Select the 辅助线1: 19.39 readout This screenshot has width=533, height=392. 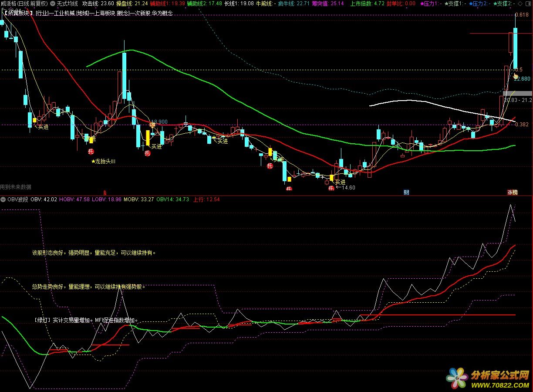point(167,3)
